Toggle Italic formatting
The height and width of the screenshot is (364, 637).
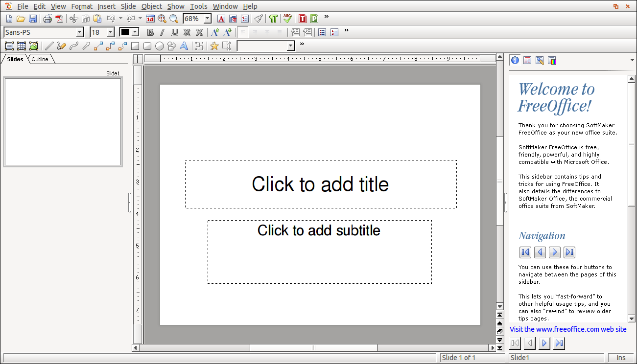point(162,32)
